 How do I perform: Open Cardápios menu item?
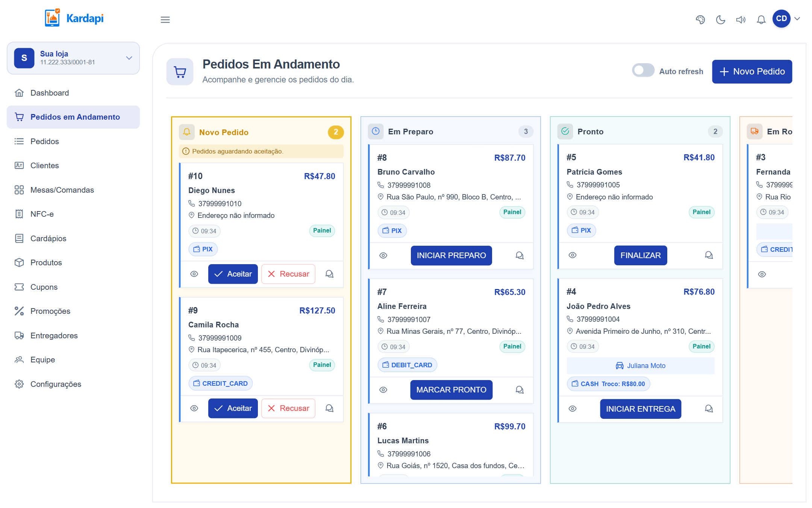(x=73, y=239)
